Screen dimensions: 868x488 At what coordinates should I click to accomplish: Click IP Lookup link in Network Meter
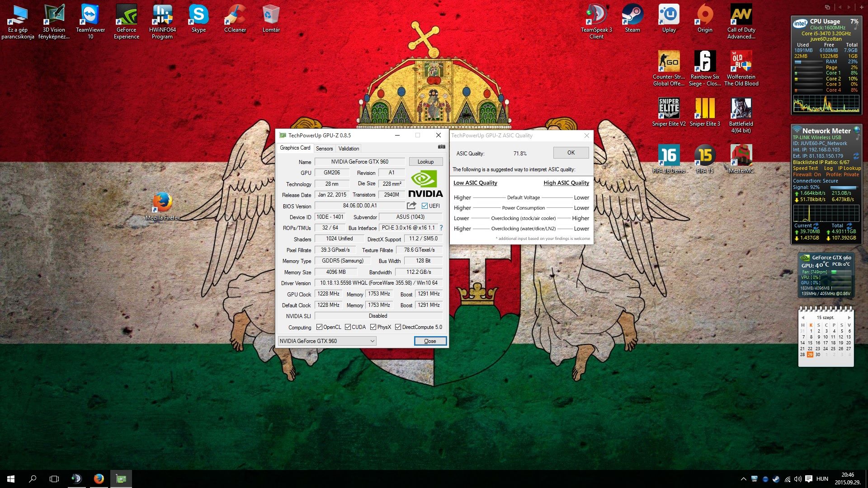coord(849,168)
